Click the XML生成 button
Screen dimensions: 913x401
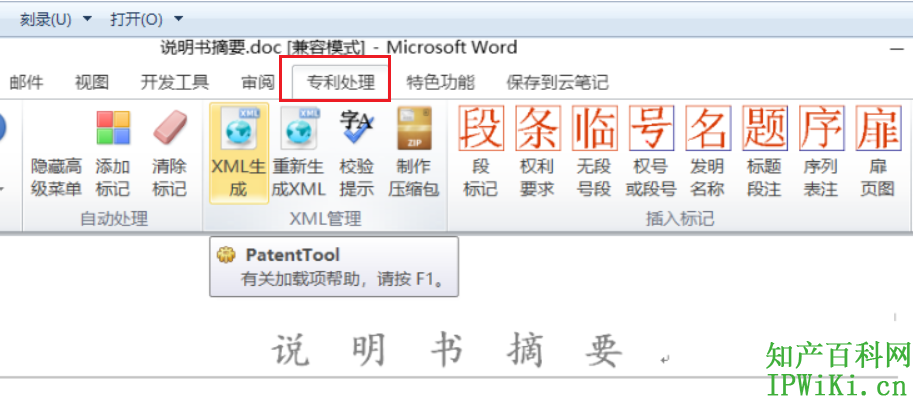[x=239, y=153]
